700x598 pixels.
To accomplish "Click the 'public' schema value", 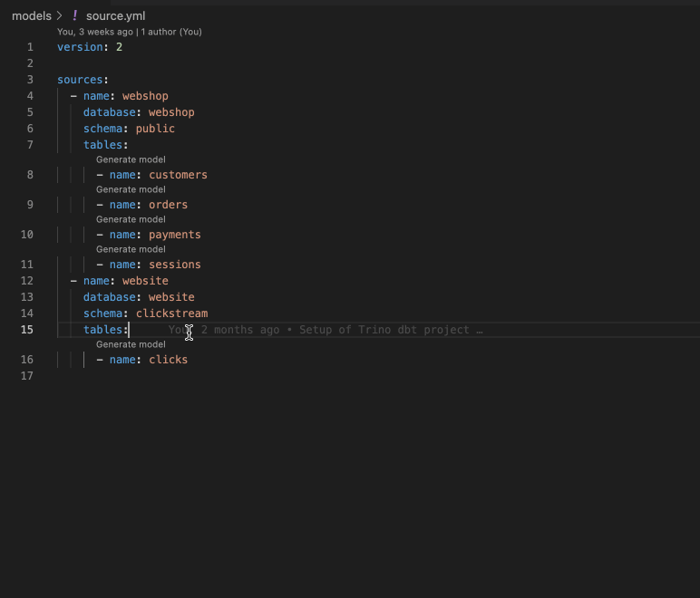I will pyautogui.click(x=155, y=129).
